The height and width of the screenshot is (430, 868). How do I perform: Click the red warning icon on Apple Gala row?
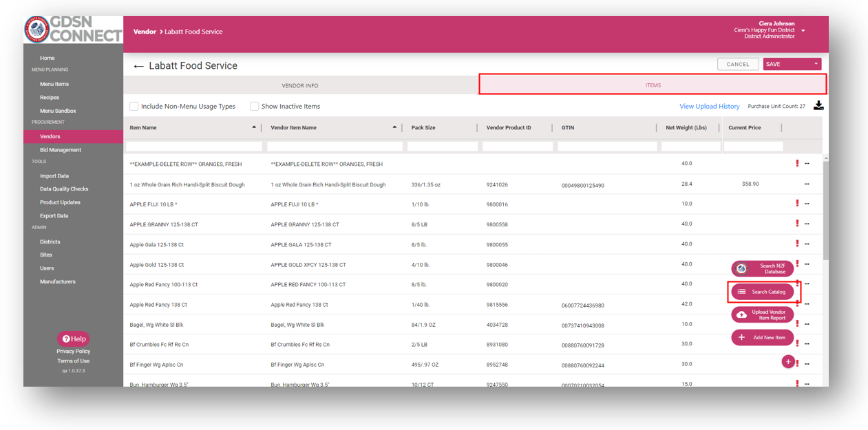coord(797,244)
